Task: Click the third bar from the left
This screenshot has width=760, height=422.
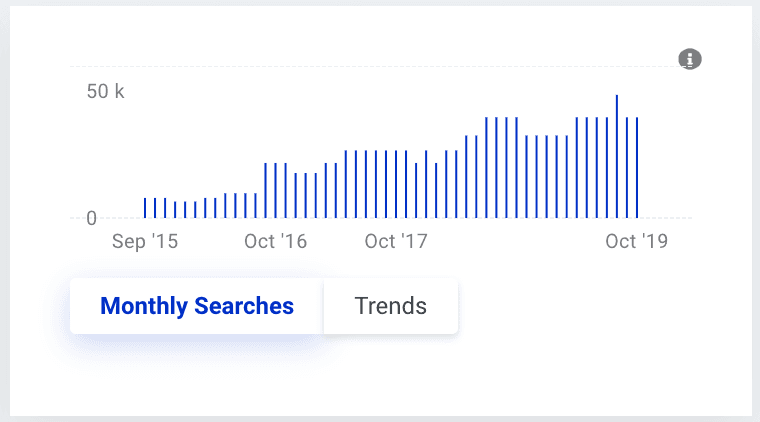Action: [165, 208]
